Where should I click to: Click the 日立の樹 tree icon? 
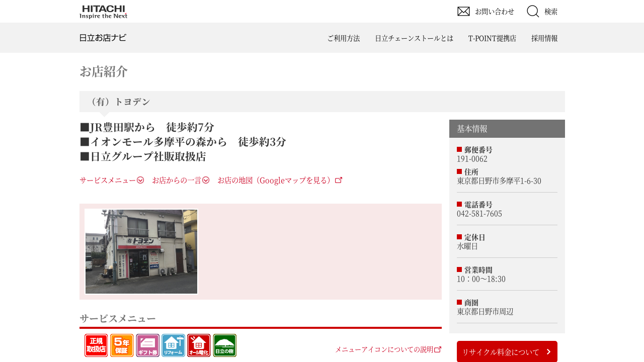click(224, 345)
